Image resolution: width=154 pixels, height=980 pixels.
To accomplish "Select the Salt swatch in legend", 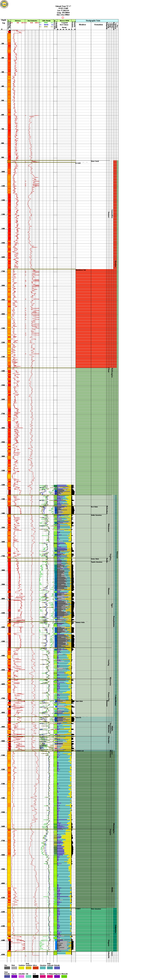I will tap(29, 976).
